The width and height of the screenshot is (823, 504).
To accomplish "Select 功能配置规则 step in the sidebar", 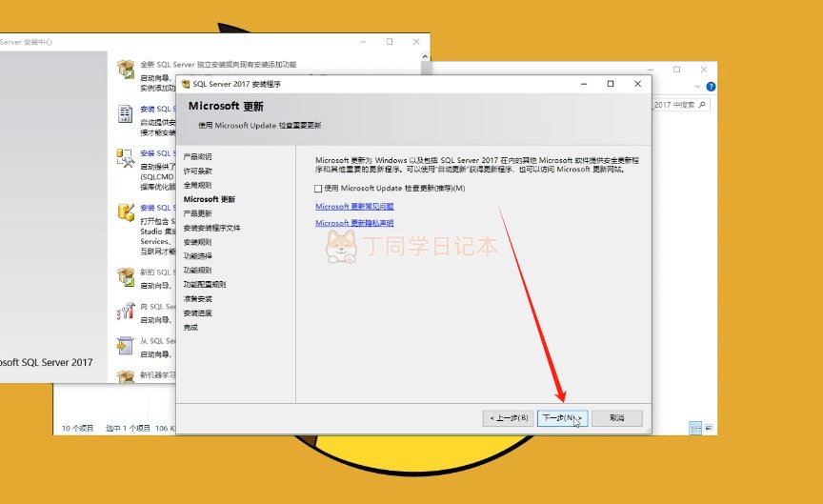I will pos(204,284).
